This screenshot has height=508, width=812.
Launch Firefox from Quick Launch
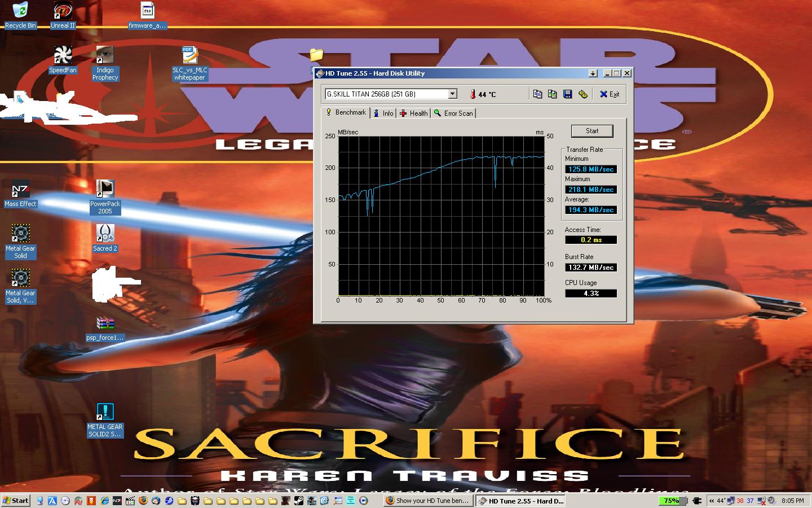pyautogui.click(x=143, y=501)
